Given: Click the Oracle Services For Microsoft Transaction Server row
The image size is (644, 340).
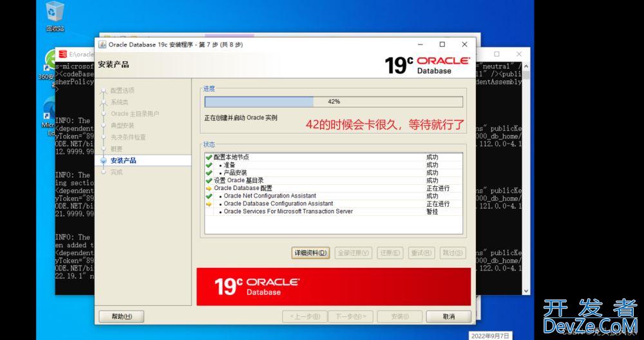Looking at the screenshot, I should [333, 212].
